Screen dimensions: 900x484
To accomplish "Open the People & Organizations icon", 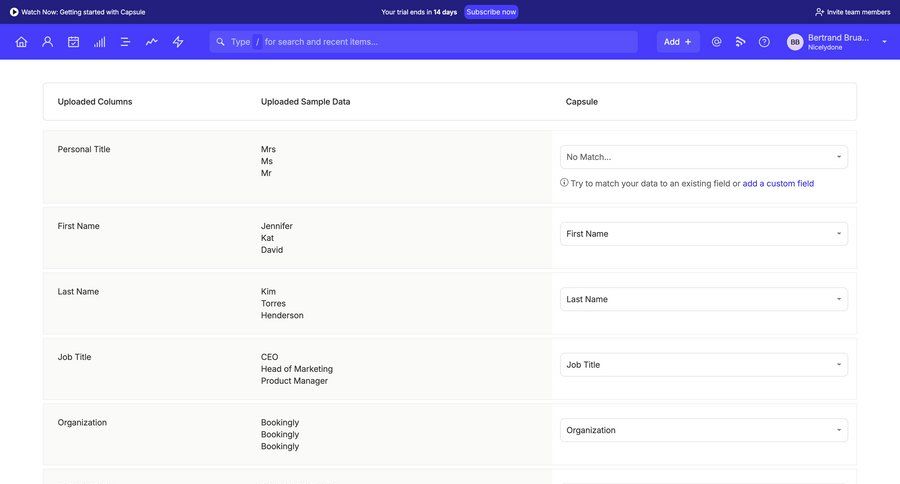I will [x=47, y=42].
